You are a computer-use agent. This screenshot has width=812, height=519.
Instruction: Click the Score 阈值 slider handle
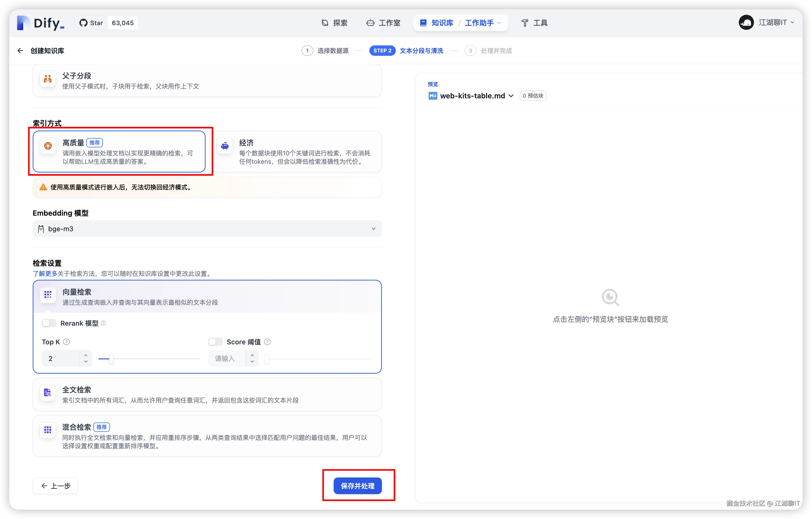[267, 359]
